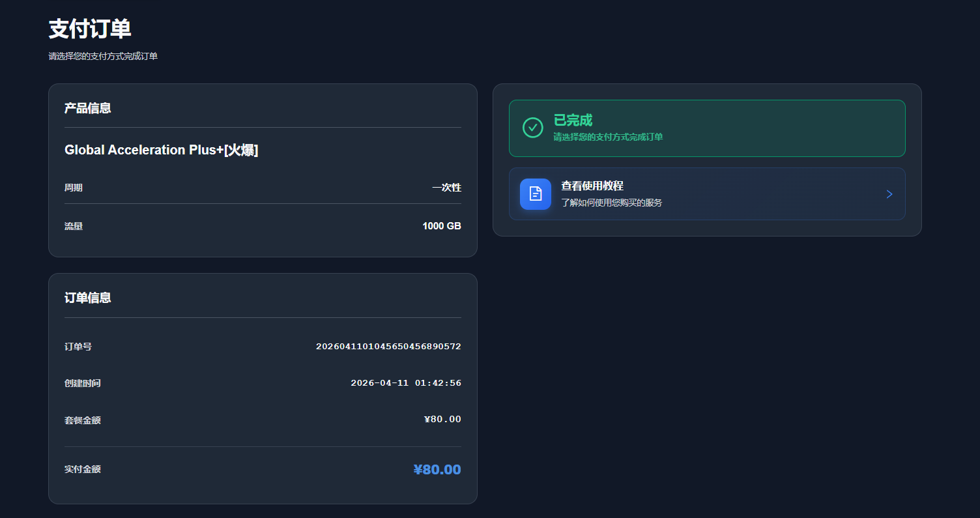Open the 查看使用教程 link
This screenshot has width=980, height=518.
click(x=592, y=186)
